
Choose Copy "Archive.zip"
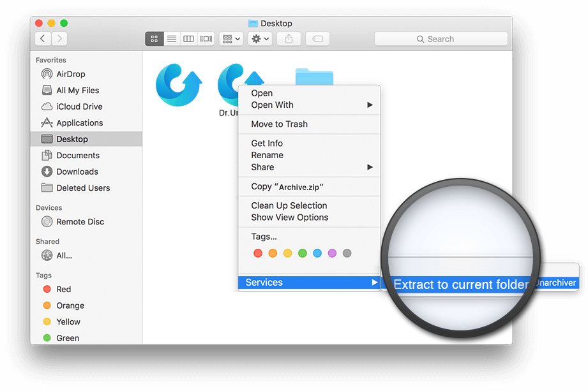coord(309,186)
